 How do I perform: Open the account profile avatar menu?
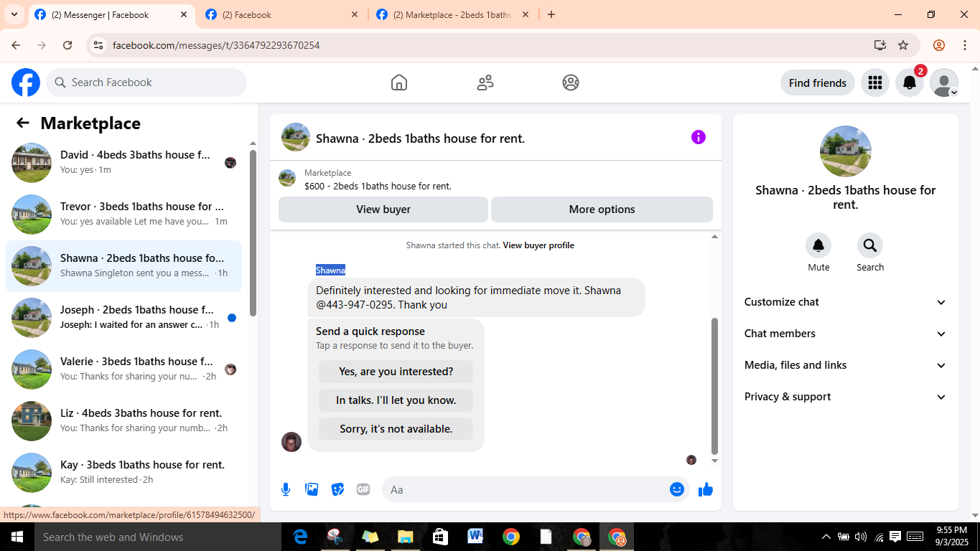pos(944,83)
